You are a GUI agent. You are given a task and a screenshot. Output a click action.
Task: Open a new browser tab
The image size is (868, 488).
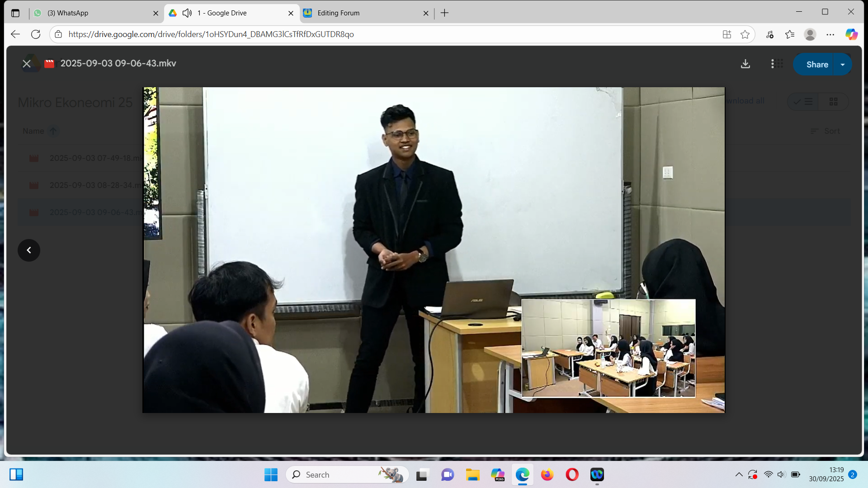pos(444,13)
